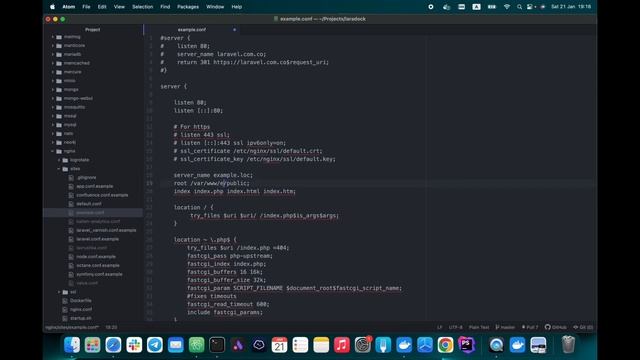640x360 pixels.
Task: Open Notes from the dock
Action: point(321,345)
